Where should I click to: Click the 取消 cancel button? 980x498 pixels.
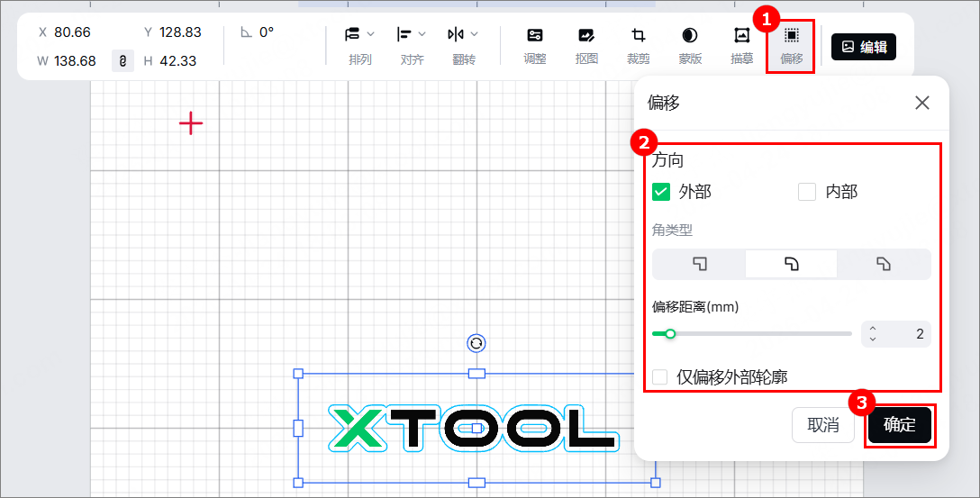(822, 425)
